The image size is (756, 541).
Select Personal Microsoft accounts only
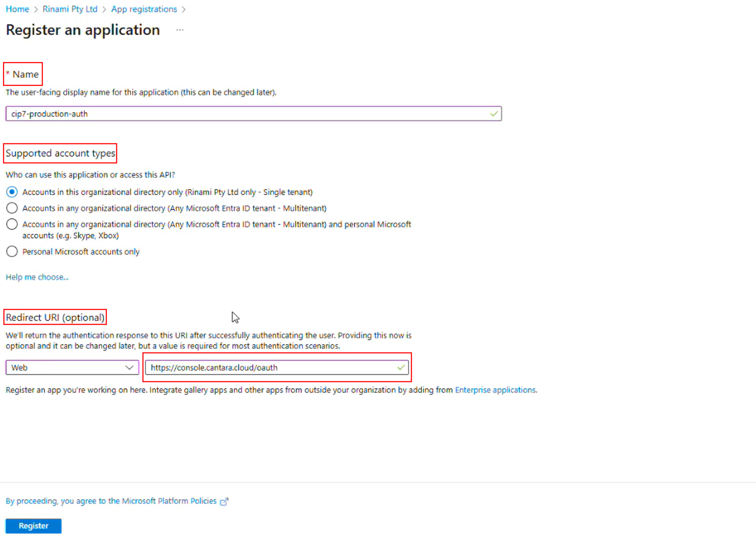pos(12,251)
